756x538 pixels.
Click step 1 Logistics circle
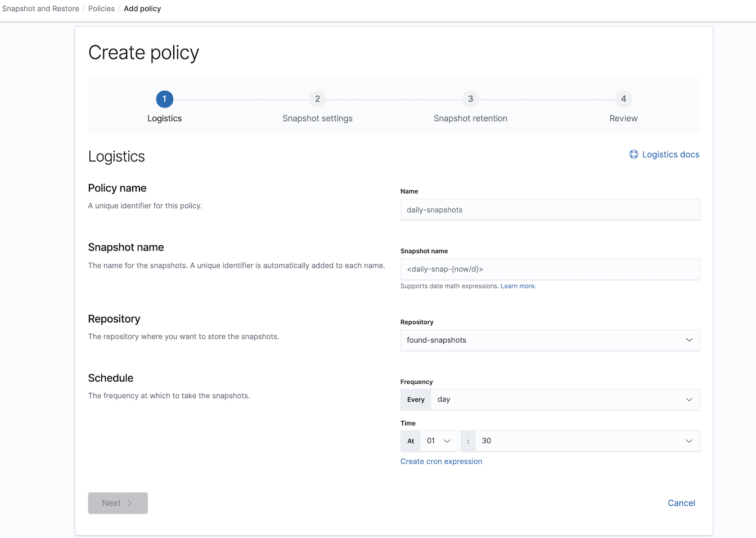(164, 99)
